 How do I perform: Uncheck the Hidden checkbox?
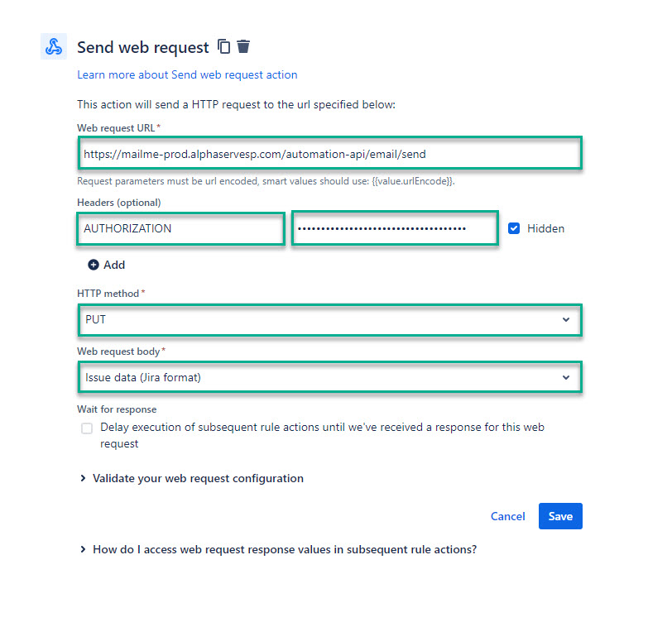coord(514,228)
